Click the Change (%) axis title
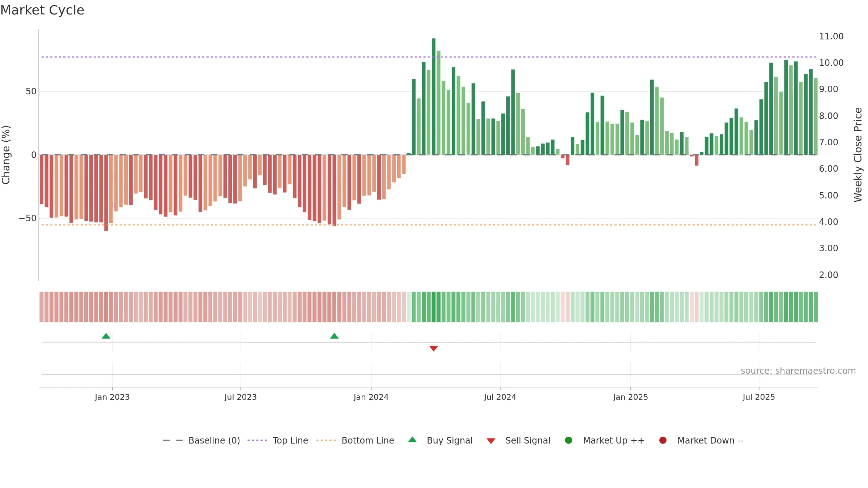This screenshot has height=488, width=868. pos(6,155)
